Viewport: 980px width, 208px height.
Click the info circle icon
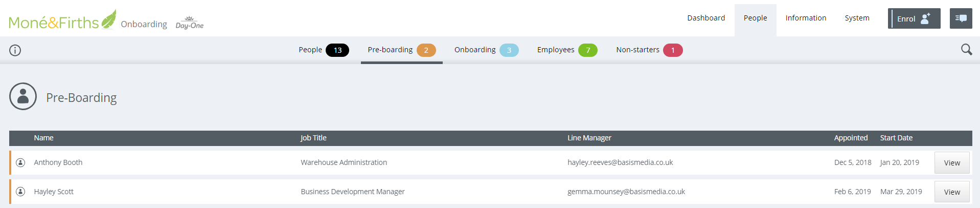pos(15,50)
